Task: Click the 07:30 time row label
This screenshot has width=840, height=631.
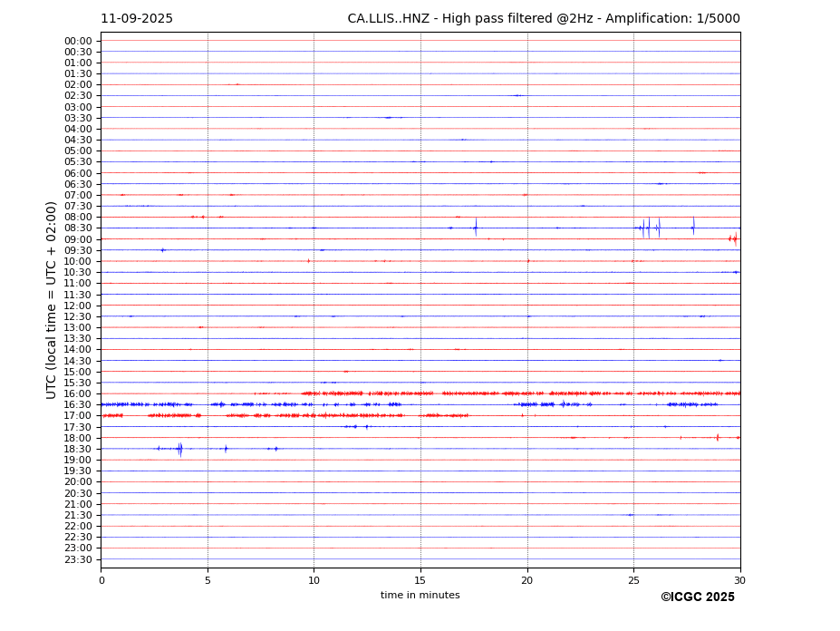Action: (x=78, y=207)
